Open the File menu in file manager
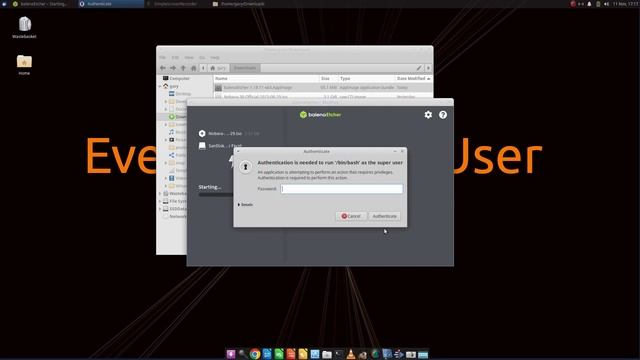The width and height of the screenshot is (640, 360). point(162,58)
